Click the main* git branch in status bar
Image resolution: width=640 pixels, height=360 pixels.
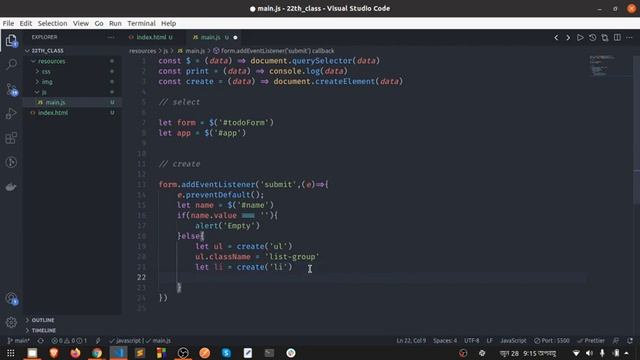[x=19, y=340]
